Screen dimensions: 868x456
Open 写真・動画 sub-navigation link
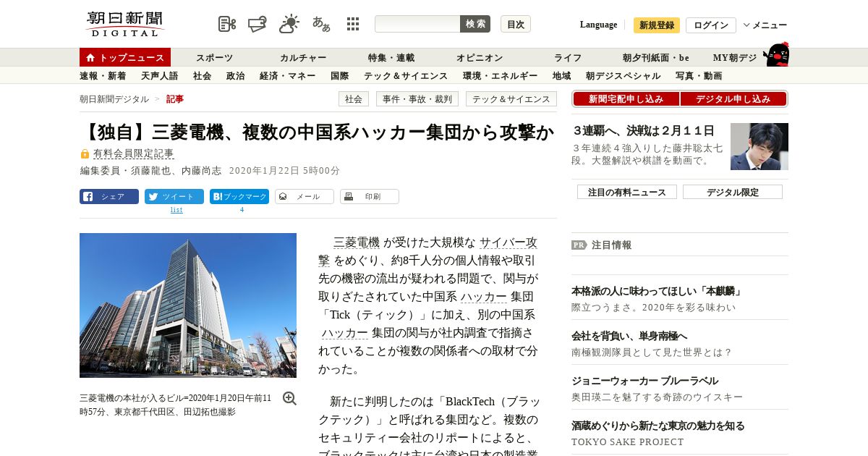click(699, 75)
